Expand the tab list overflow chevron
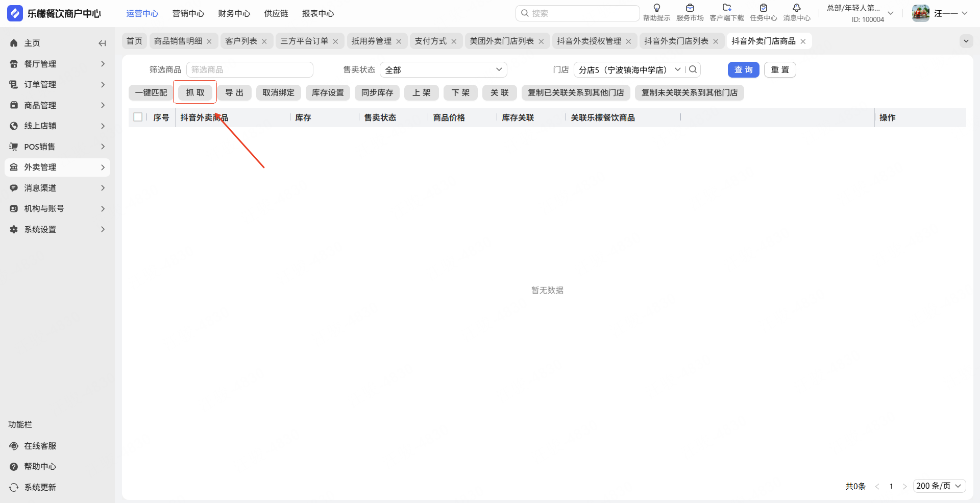 tap(966, 41)
